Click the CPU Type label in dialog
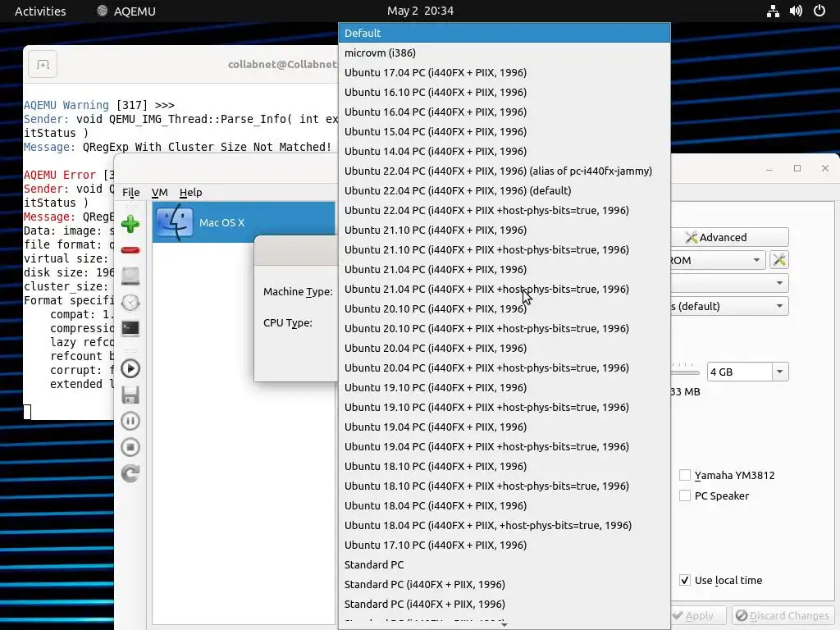Image resolution: width=840 pixels, height=630 pixels. pyautogui.click(x=288, y=323)
